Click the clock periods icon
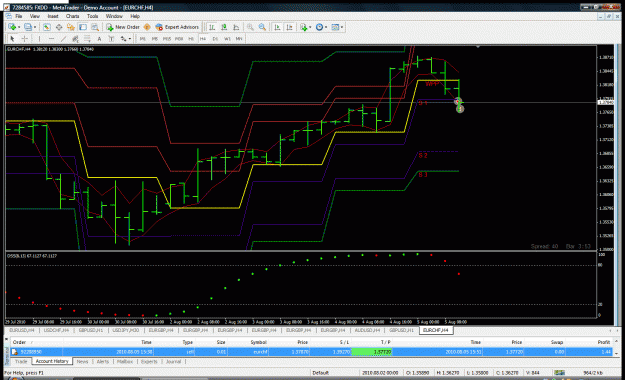This screenshot has height=380, width=625. click(x=319, y=27)
